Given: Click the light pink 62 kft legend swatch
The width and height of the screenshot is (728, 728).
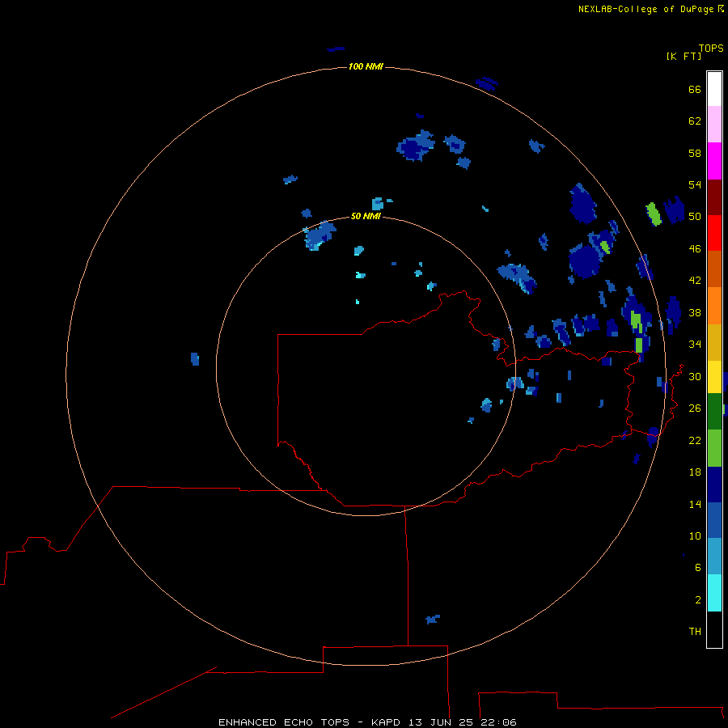Looking at the screenshot, I should [714, 124].
